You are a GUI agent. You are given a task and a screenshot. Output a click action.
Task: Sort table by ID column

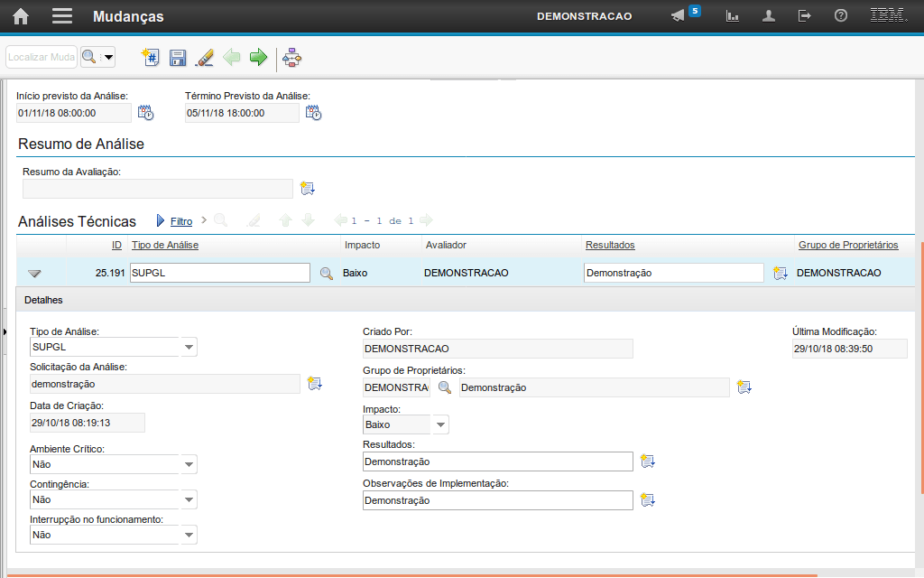[x=116, y=245]
